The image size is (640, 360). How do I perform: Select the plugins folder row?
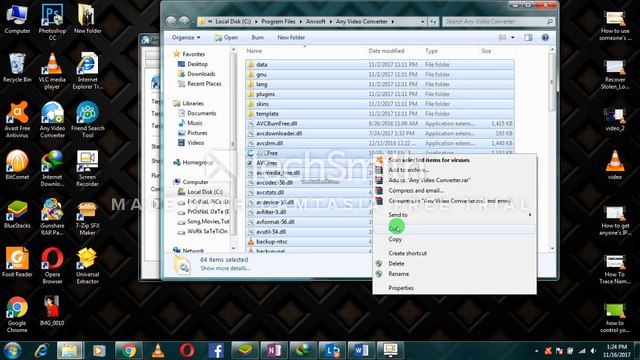click(x=380, y=94)
